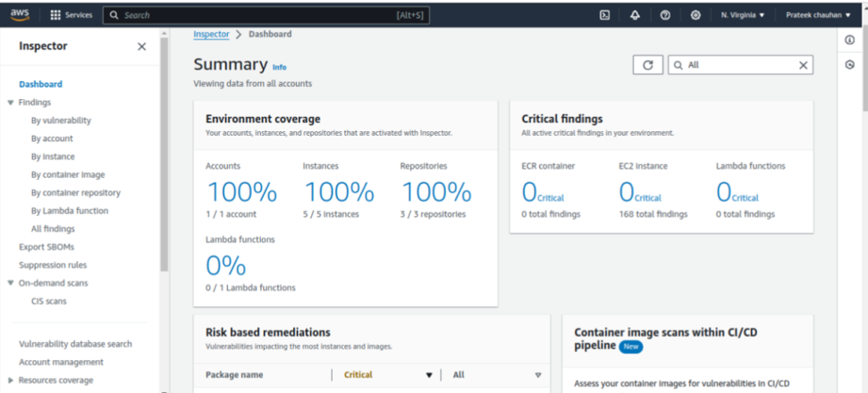Image resolution: width=868 pixels, height=393 pixels.
Task: Collapse the Findings tree section
Action: (x=10, y=103)
